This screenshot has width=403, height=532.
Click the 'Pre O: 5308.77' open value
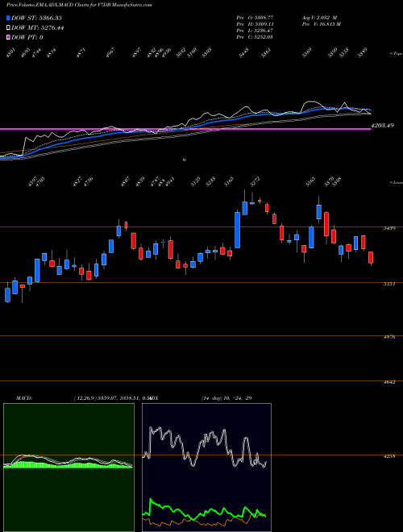click(255, 18)
